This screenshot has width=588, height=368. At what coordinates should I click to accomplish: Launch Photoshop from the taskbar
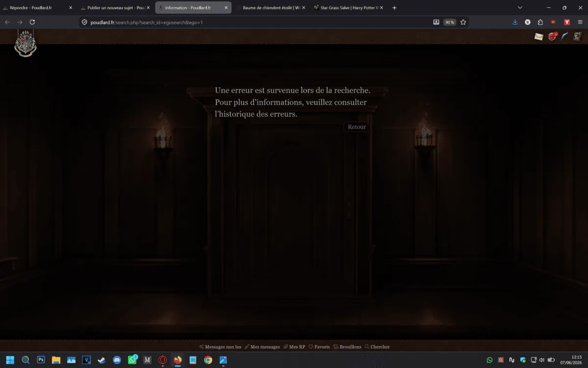click(x=41, y=360)
